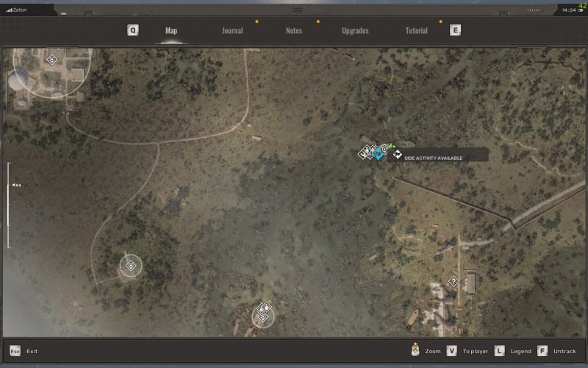This screenshot has width=588, height=368.
Task: Select the blue tracked quest marker
Action: click(379, 154)
